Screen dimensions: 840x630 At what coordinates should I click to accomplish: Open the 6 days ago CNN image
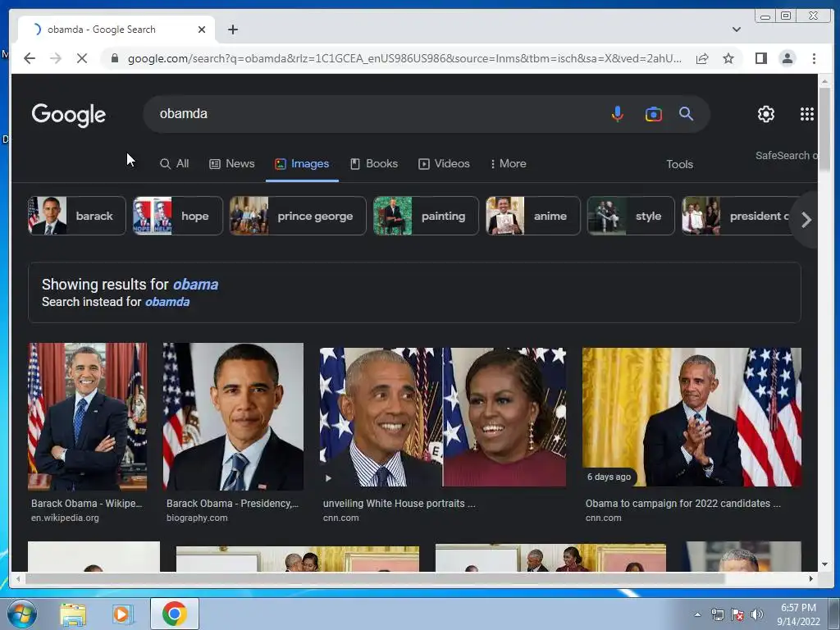tap(692, 417)
